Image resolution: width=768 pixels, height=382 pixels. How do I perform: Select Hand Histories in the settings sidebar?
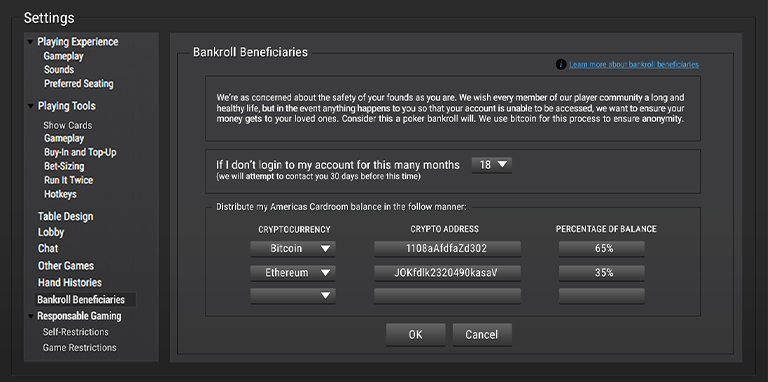70,283
